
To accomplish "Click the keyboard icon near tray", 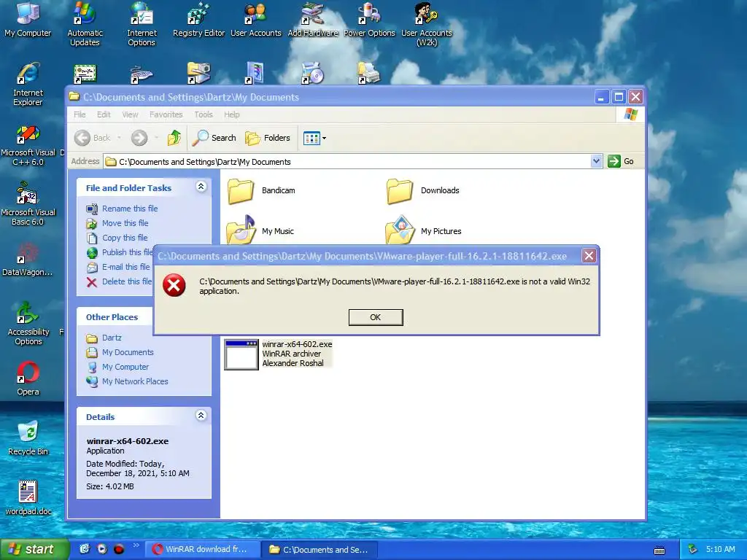I will point(659,551).
